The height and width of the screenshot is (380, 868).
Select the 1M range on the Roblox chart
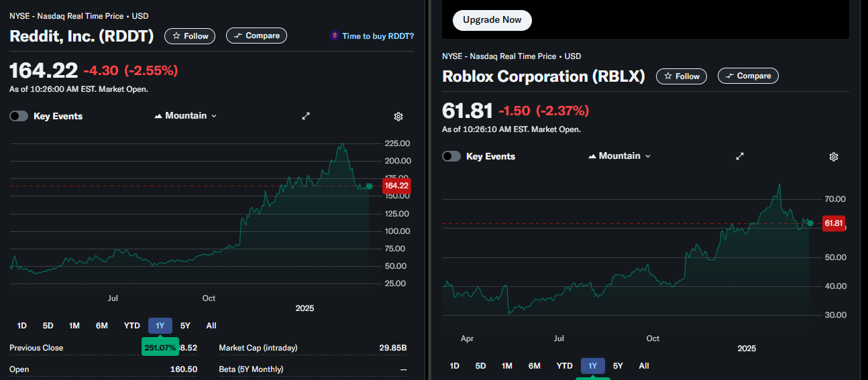tap(506, 366)
